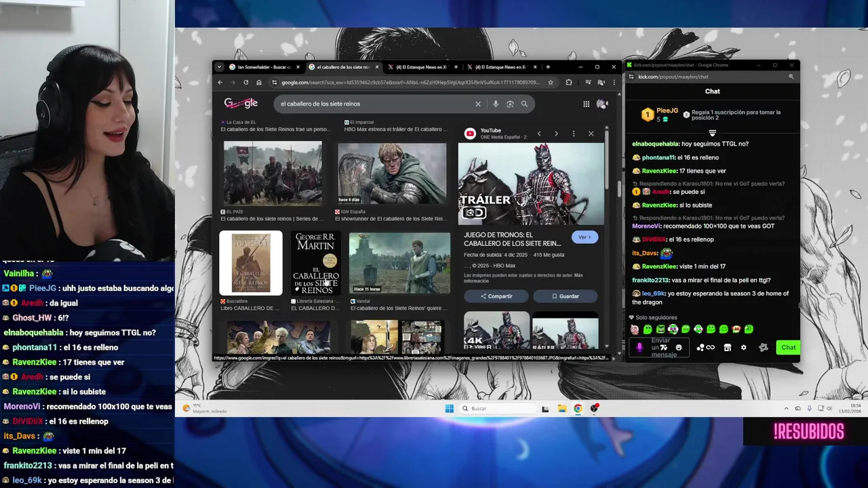Close the Ian Somerhalder tab
Screen dimensions: 868x488
click(298, 67)
